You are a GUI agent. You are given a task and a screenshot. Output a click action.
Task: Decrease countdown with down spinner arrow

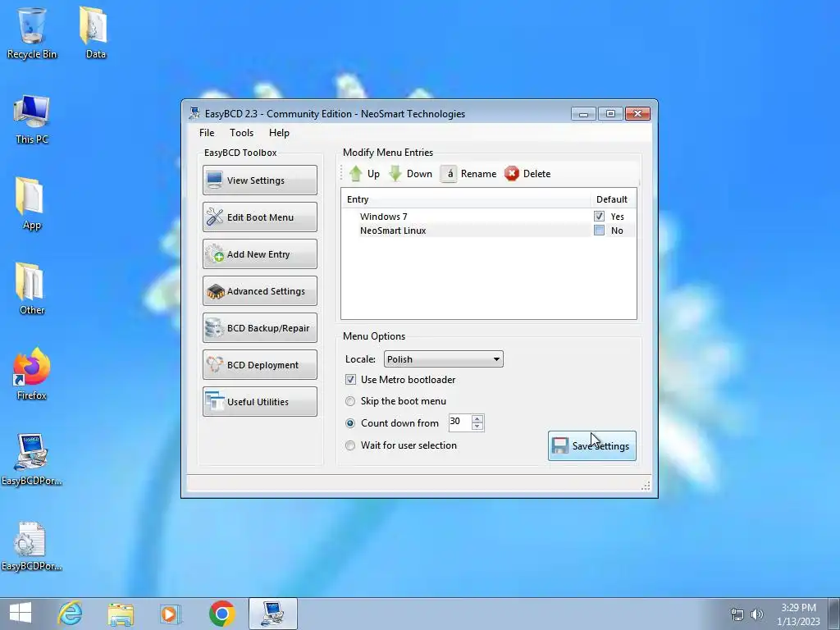pyautogui.click(x=477, y=427)
